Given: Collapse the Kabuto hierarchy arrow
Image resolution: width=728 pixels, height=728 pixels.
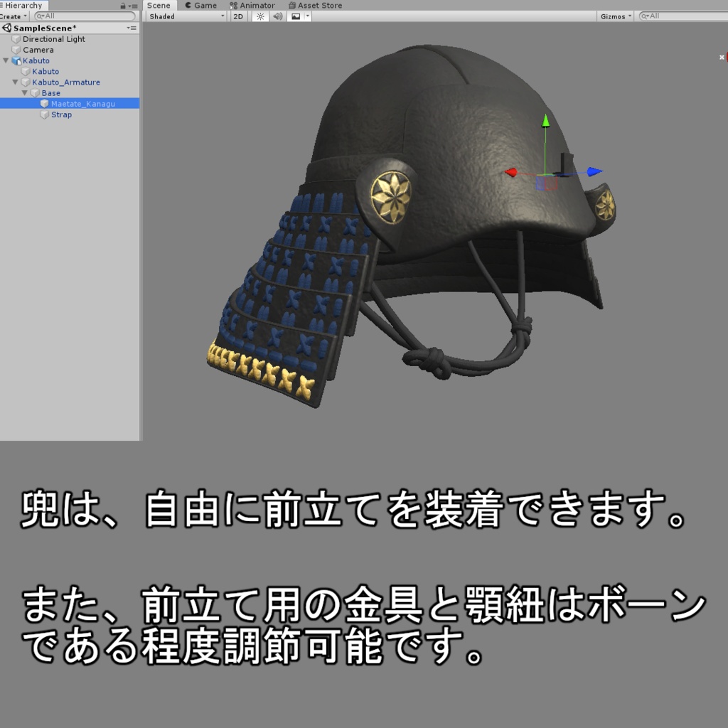Looking at the screenshot, I should pyautogui.click(x=6, y=60).
